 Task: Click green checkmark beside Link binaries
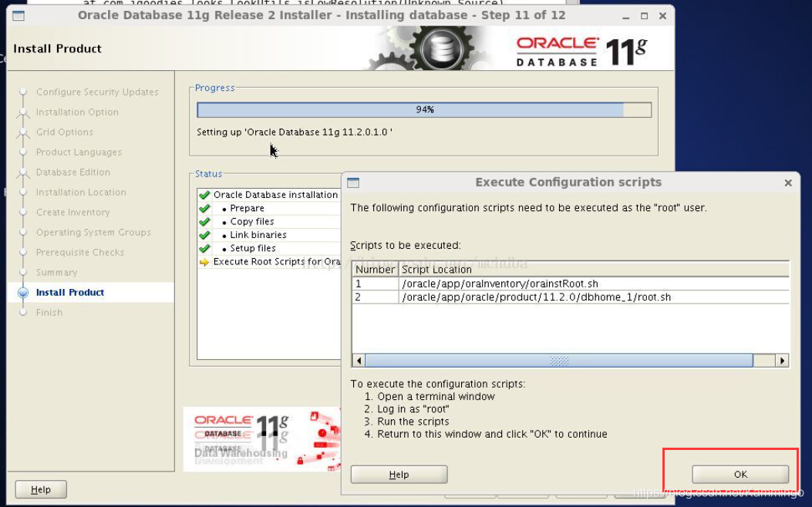point(204,236)
